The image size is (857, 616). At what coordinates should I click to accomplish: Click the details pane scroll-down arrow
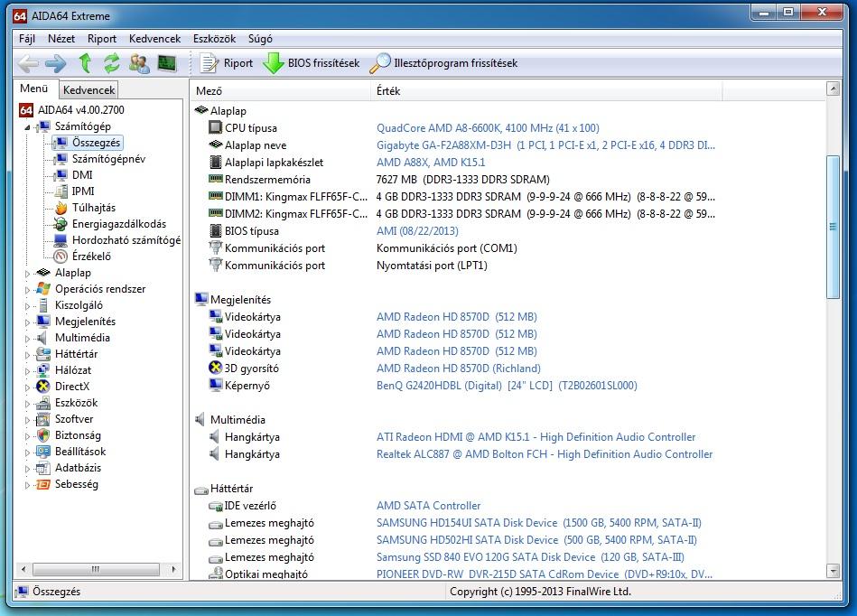point(833,571)
